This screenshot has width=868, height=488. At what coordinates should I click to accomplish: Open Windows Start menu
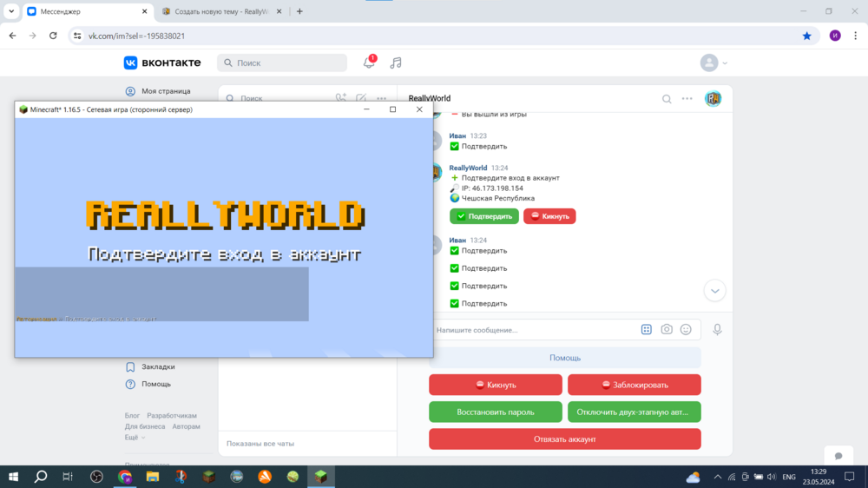(13, 477)
